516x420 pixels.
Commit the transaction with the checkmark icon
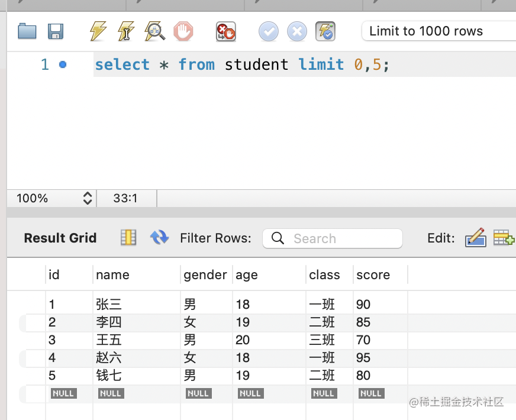pos(269,31)
